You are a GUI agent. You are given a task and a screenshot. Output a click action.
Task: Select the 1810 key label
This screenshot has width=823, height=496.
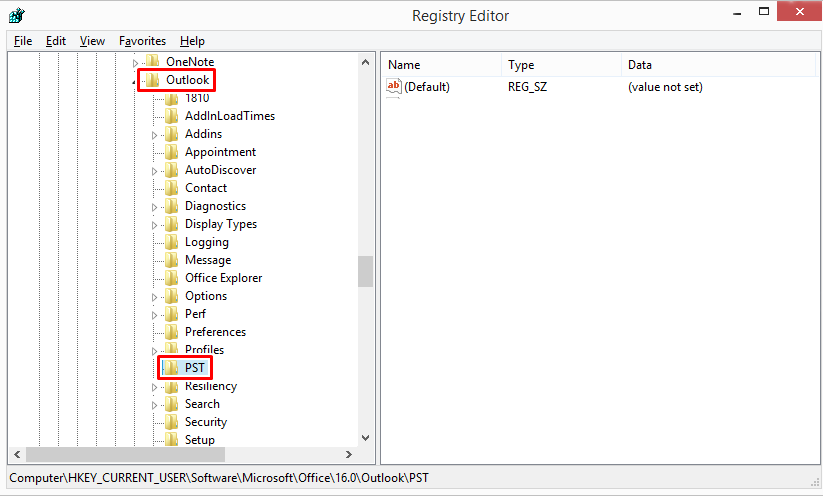(x=197, y=98)
